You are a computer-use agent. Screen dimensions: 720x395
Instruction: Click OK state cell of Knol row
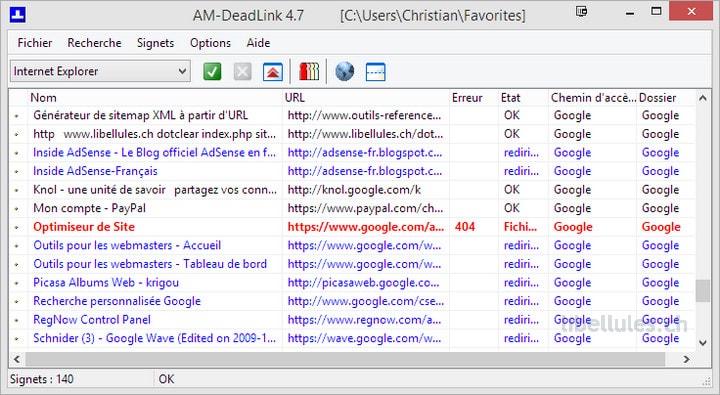click(512, 190)
